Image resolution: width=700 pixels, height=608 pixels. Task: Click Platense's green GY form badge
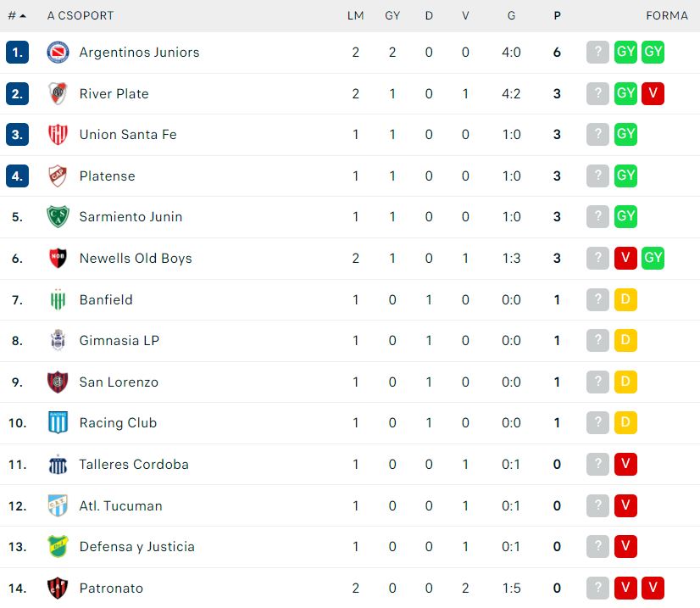pos(625,176)
